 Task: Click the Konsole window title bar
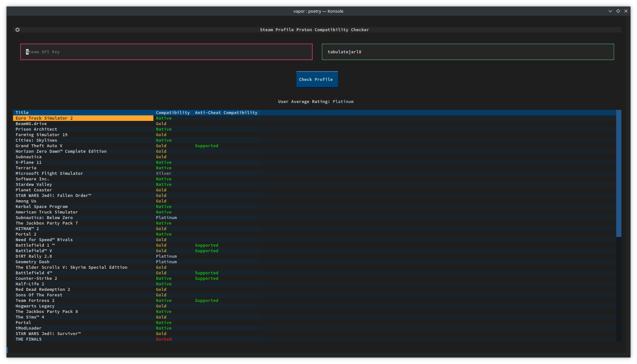coord(318,10)
